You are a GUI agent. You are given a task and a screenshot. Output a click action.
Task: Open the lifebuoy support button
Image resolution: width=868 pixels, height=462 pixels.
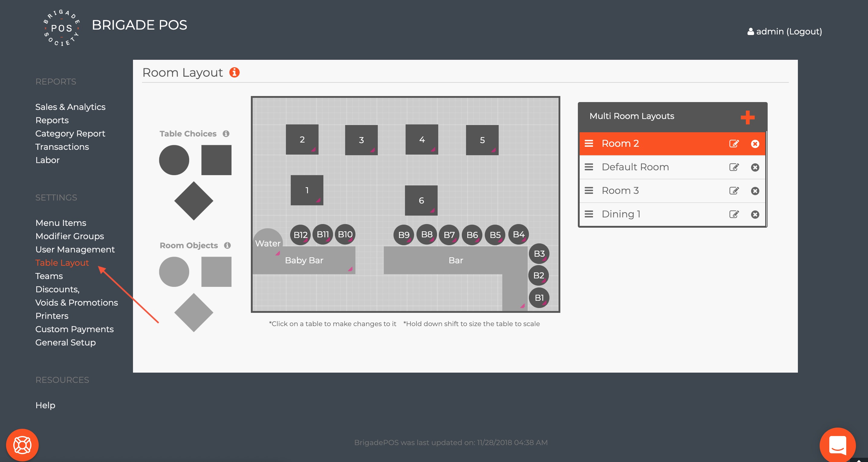(22, 445)
